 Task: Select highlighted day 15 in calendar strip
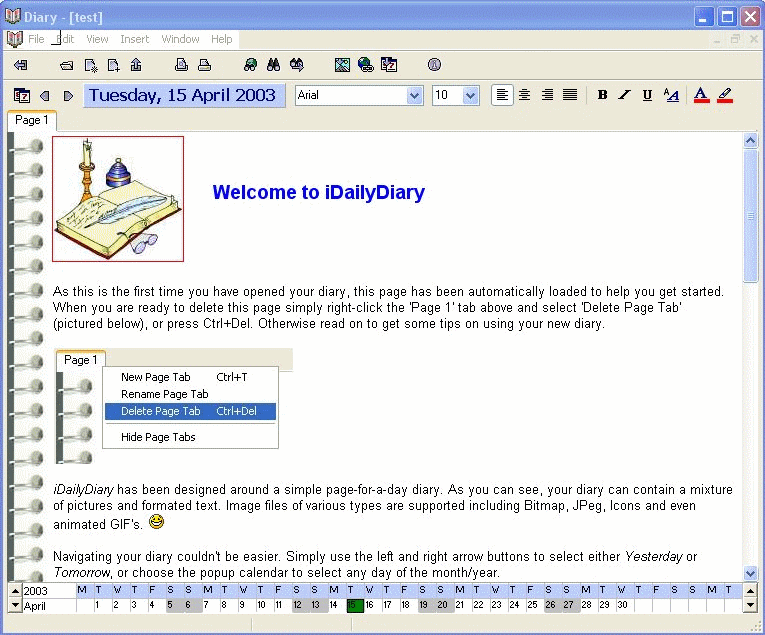tap(355, 605)
